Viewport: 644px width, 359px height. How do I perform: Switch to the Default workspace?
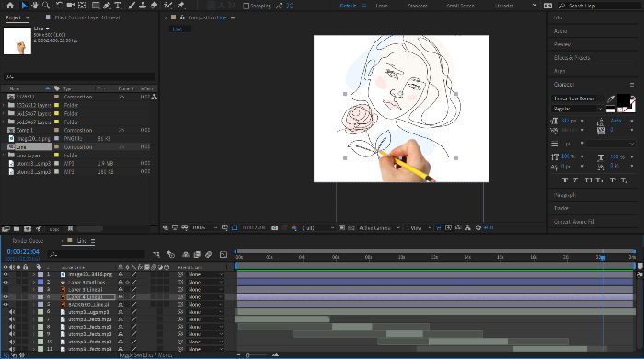pos(348,6)
